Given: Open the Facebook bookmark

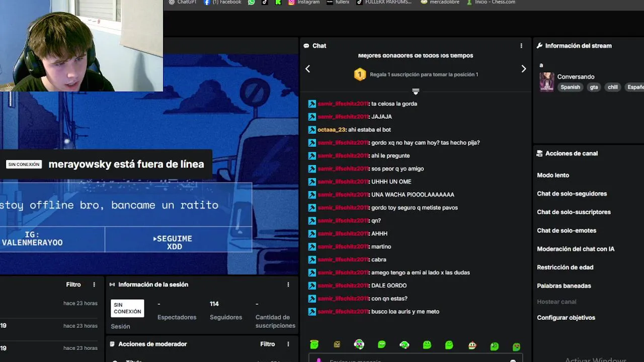Looking at the screenshot, I should (x=222, y=2).
